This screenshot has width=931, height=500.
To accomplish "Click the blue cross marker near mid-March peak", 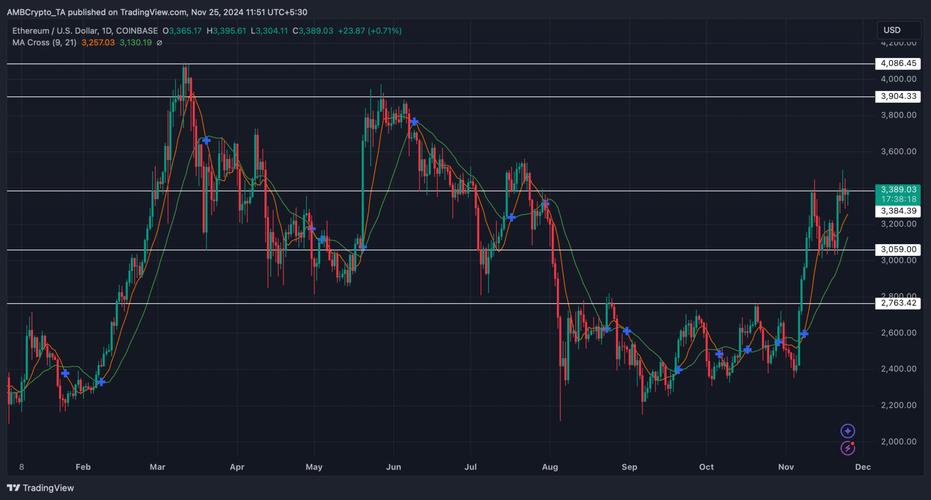I will pyautogui.click(x=205, y=141).
